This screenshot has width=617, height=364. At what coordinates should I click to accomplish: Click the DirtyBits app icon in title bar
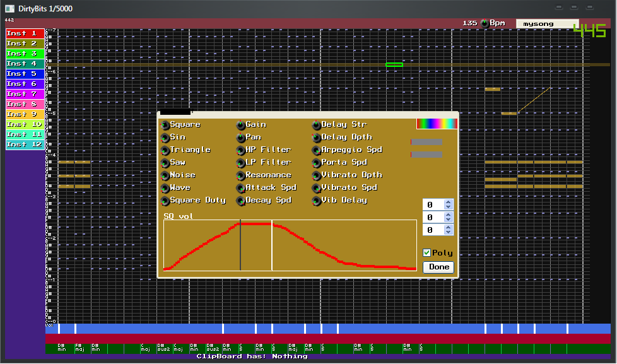click(x=9, y=9)
